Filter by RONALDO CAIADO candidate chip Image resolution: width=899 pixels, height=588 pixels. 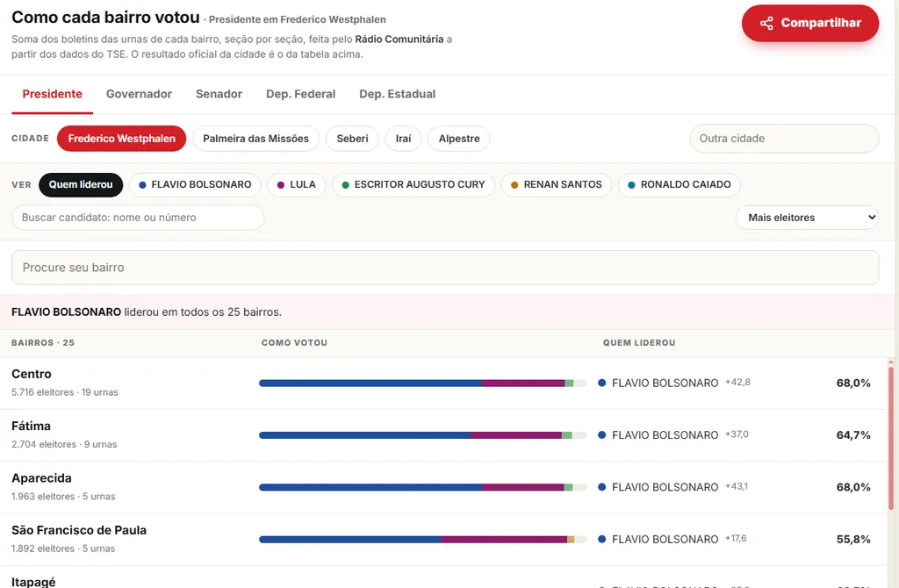pyautogui.click(x=680, y=184)
